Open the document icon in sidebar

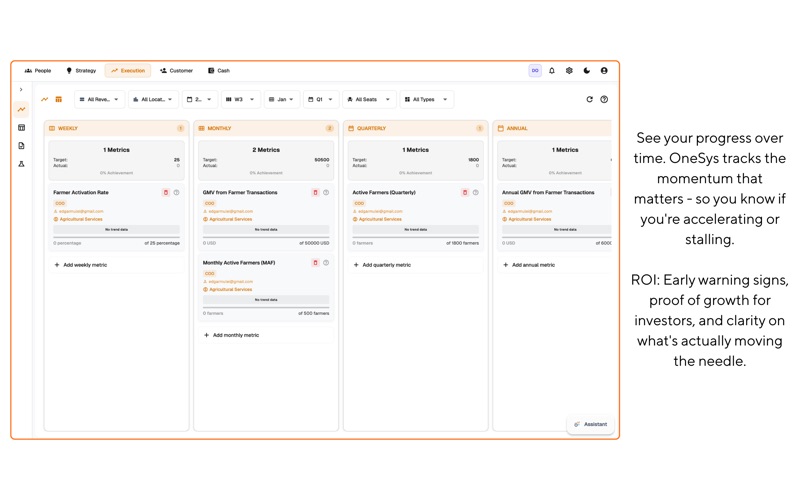[x=21, y=146]
